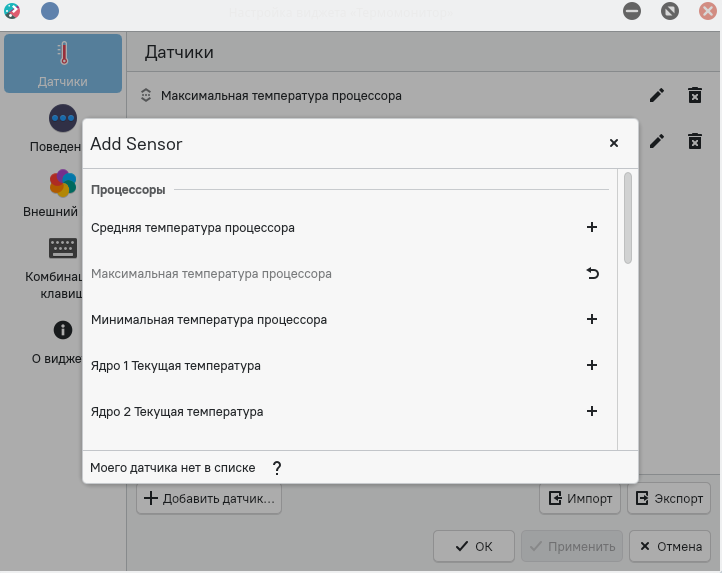
Task: Delete the second sensor in list
Action: coord(694,141)
